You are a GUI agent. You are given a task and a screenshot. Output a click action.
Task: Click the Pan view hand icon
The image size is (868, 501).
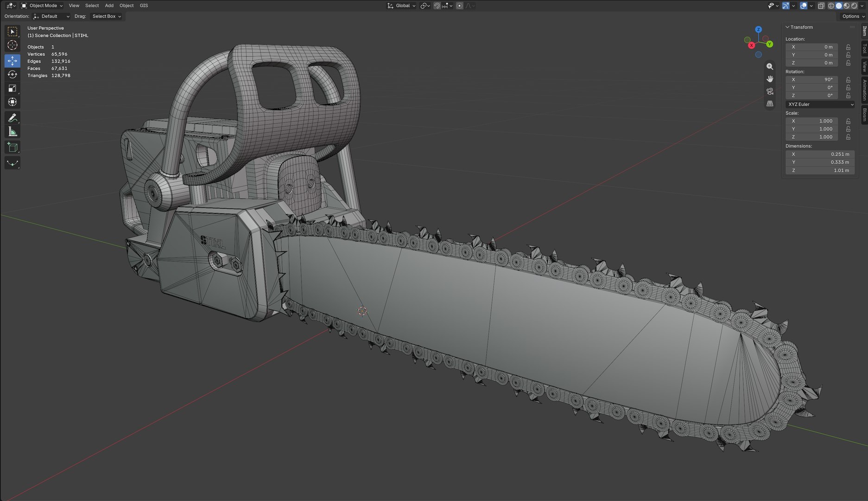click(x=770, y=79)
